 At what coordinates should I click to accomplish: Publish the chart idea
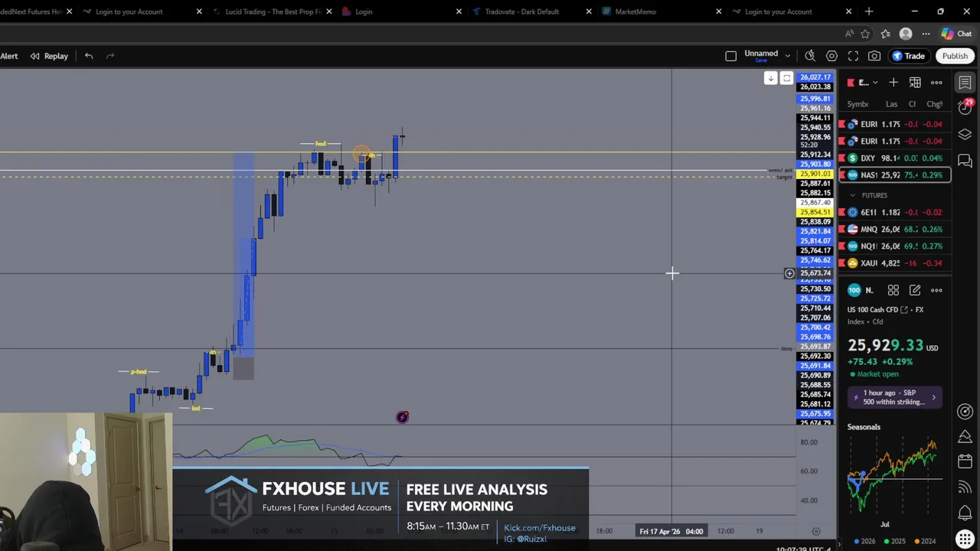(x=955, y=56)
